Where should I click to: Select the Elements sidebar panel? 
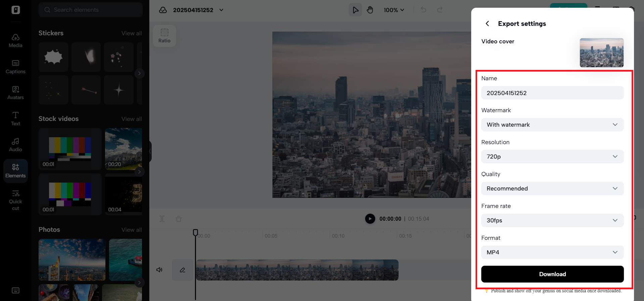click(x=15, y=171)
